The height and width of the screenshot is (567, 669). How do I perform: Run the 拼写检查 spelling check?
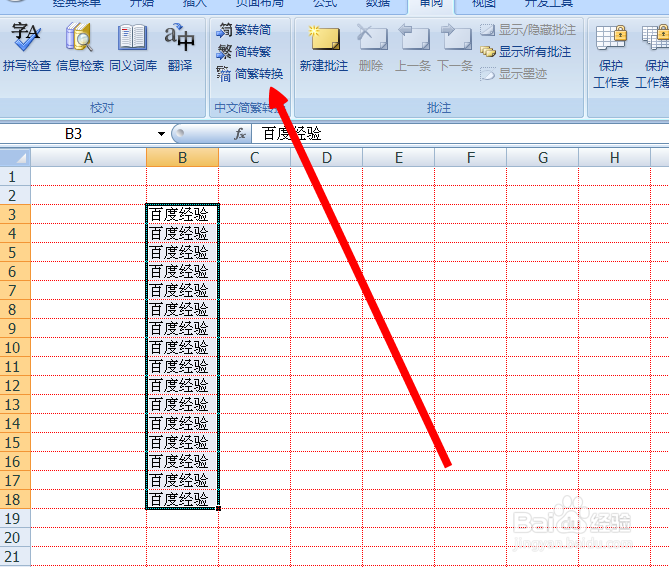point(26,47)
